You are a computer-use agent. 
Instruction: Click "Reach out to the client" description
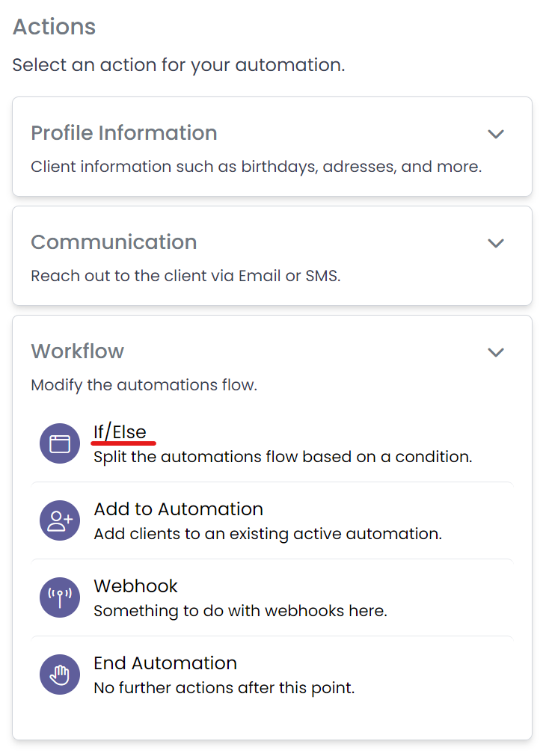(185, 276)
